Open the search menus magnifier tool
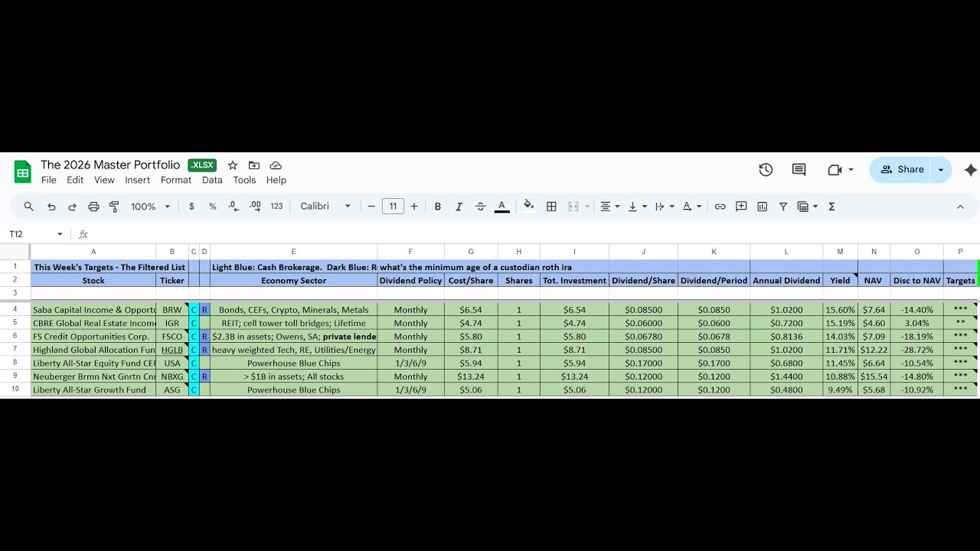Screen dimensions: 980x551 click(x=29, y=207)
